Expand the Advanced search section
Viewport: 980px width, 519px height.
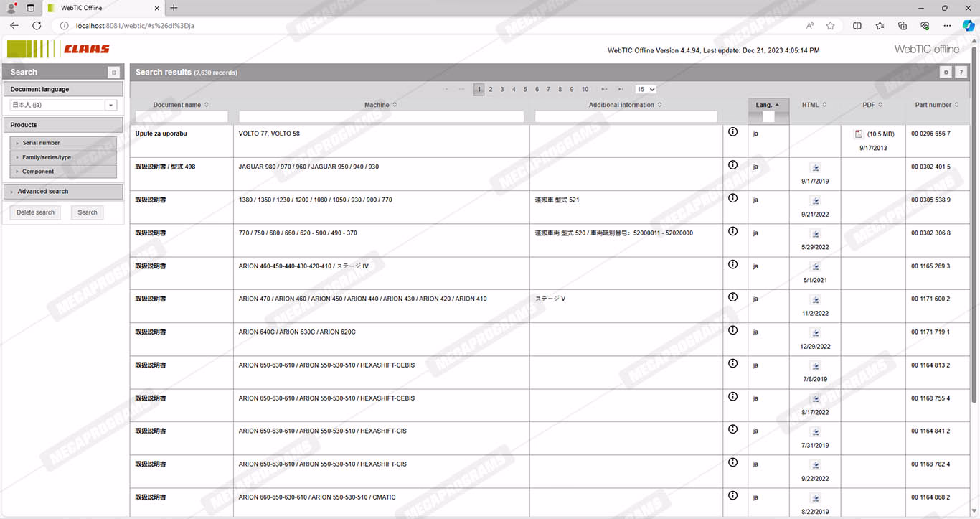(x=63, y=192)
